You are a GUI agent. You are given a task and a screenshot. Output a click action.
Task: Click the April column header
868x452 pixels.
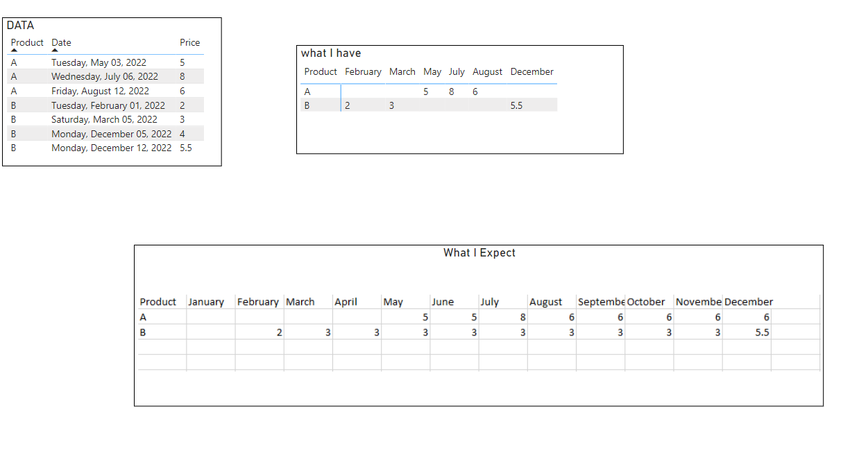346,302
